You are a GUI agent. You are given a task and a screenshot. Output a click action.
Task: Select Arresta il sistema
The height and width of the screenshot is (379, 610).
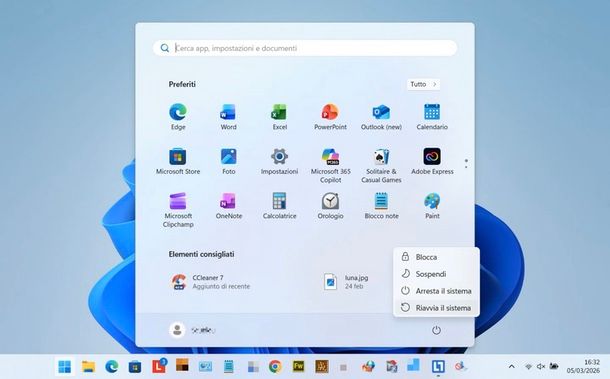coord(436,291)
